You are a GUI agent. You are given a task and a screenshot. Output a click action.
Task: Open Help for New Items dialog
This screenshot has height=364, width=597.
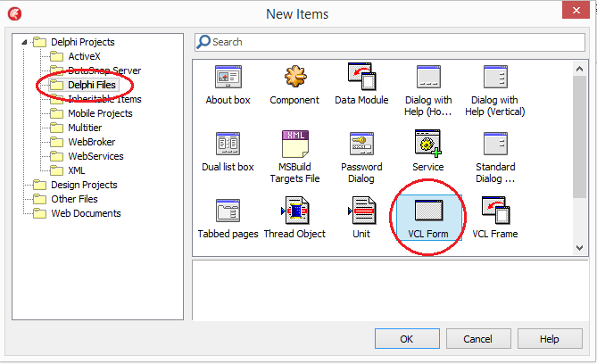click(550, 338)
